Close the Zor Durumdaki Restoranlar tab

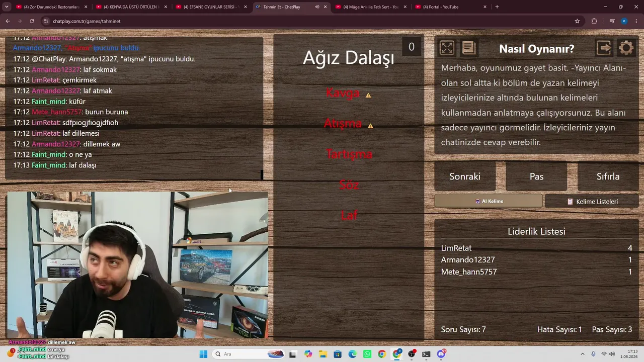coord(86,7)
